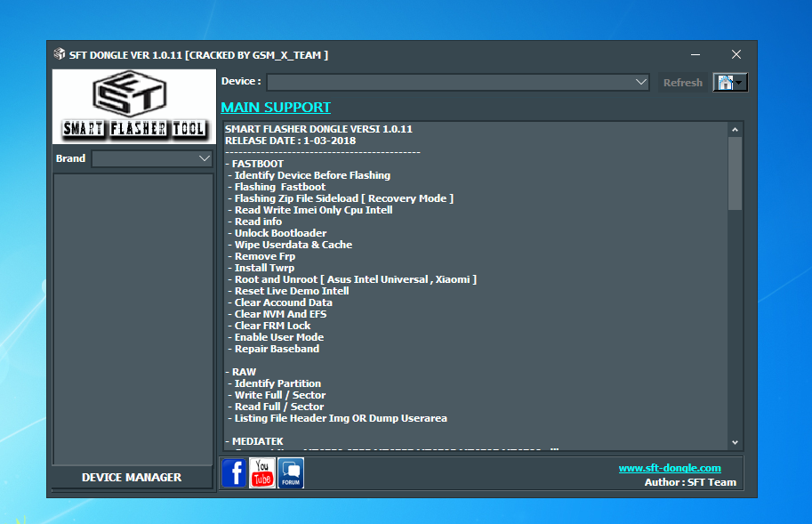812x524 pixels.
Task: Click the scrollbar up arrow
Action: [735, 130]
